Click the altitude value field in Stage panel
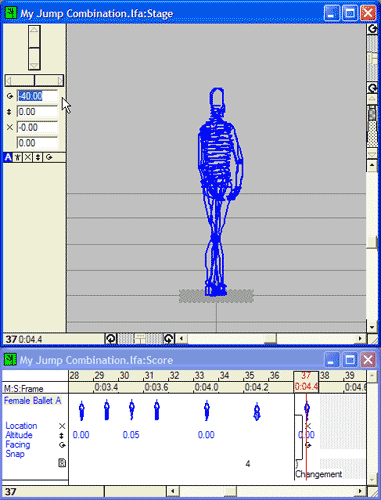 click(37, 112)
